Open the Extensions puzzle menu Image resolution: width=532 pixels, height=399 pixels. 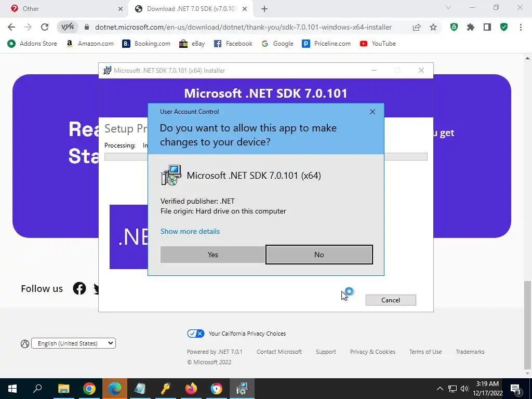[x=471, y=27]
